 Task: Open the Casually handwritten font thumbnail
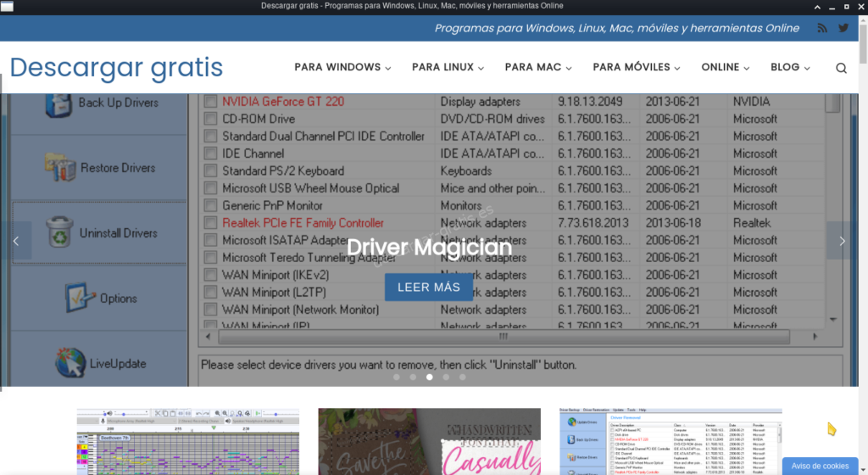(x=429, y=442)
